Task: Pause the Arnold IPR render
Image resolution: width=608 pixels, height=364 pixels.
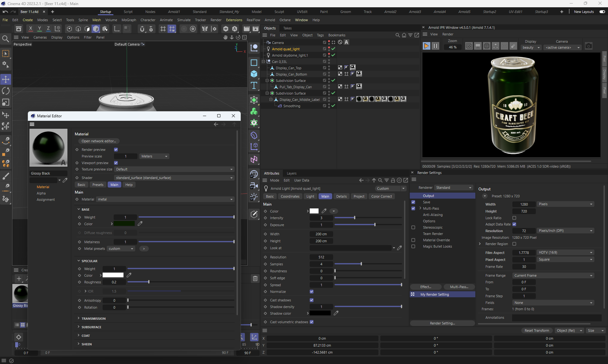Action: click(435, 46)
